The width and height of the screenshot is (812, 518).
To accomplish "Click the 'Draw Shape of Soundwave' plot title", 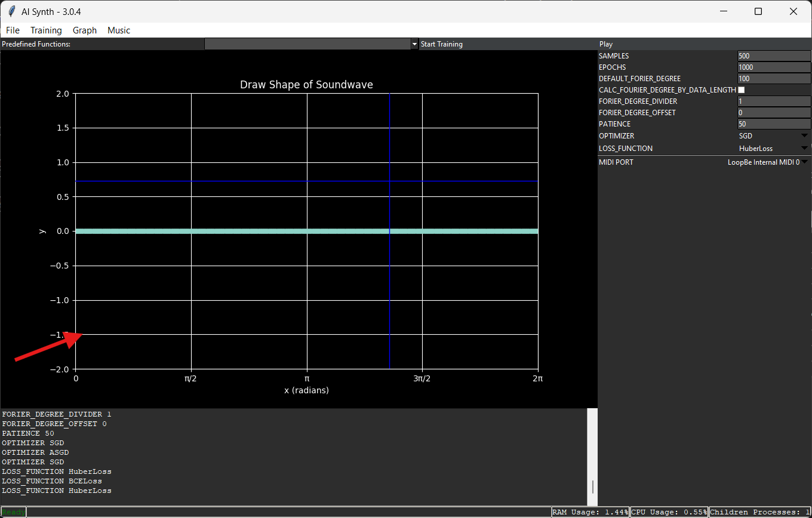I will tap(306, 85).
